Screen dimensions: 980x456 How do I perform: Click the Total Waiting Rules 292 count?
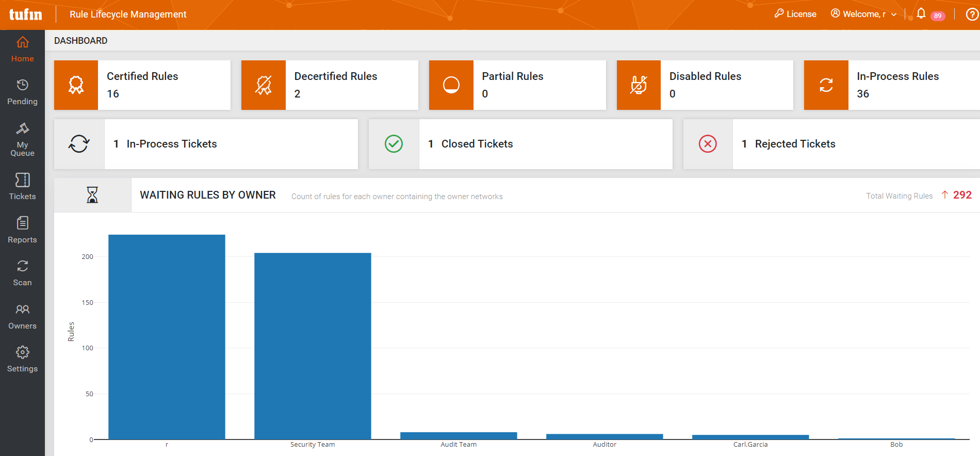click(962, 195)
